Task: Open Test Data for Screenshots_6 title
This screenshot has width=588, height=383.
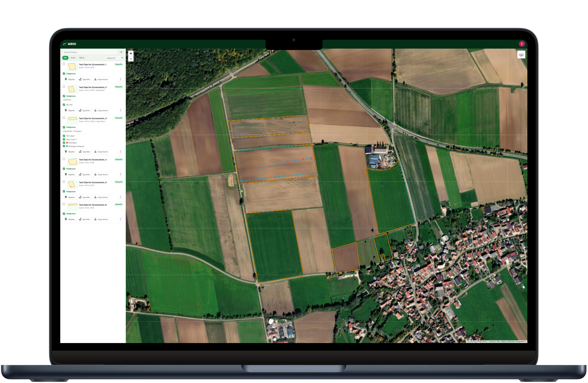Action: click(x=93, y=205)
